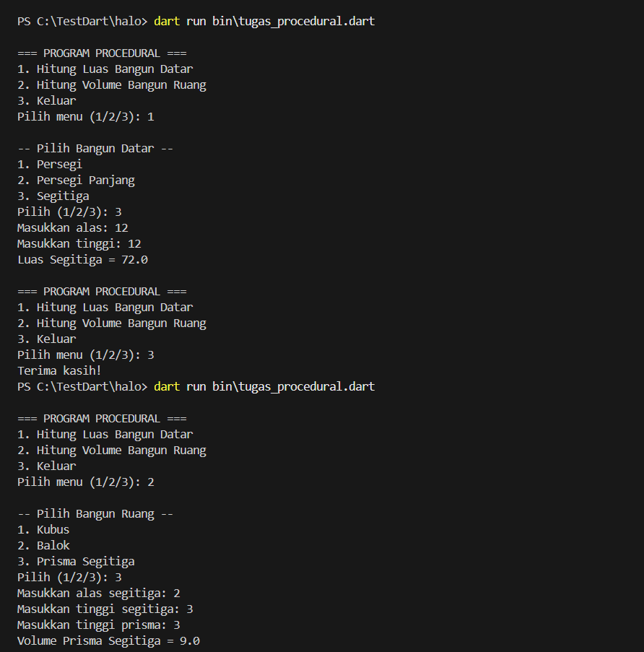Screen dimensions: 644x652
Task: Click the "-- Pilih Bangun Datar --" heading
Action: tap(95, 148)
